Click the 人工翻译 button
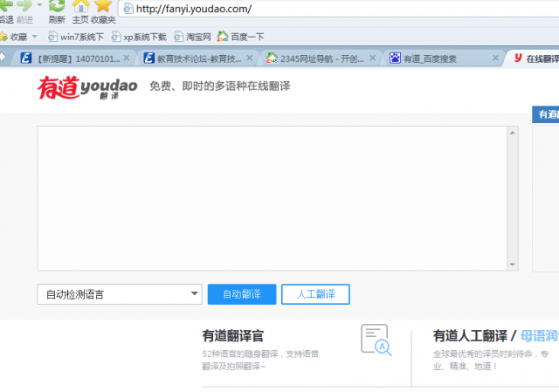Screen dimensions: 559x392 (315, 294)
